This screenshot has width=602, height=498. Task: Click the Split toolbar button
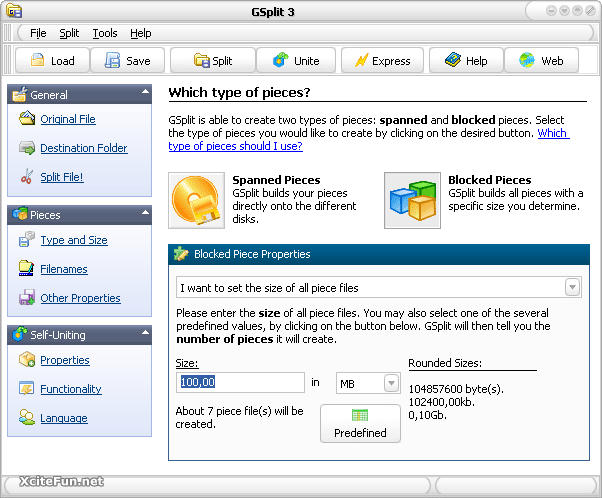click(x=213, y=60)
